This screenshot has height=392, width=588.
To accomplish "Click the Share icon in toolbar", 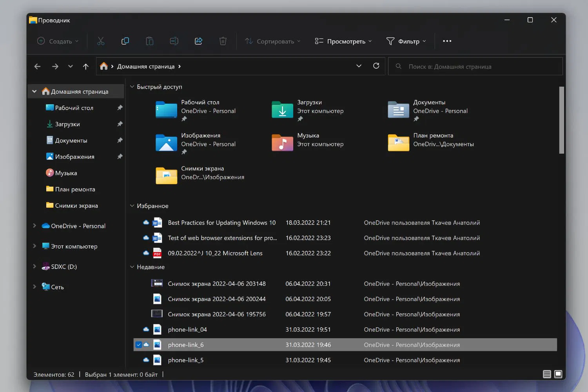I will [198, 41].
